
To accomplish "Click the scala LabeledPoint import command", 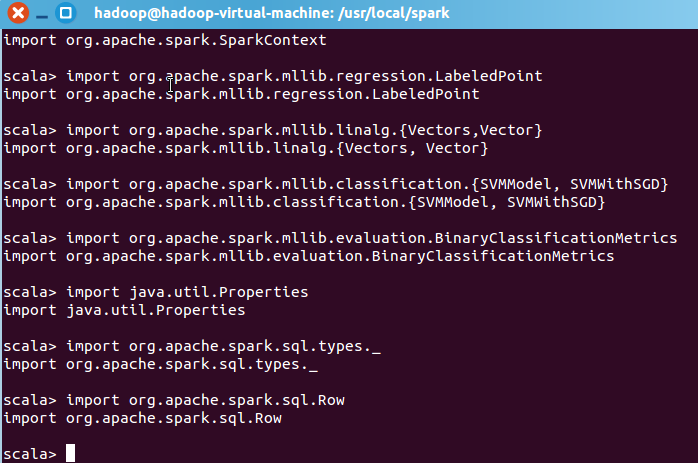I will [x=272, y=76].
